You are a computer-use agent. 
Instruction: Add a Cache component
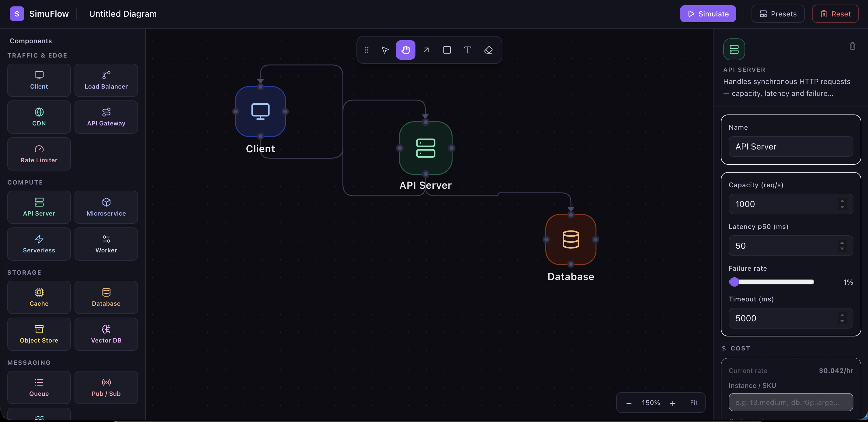click(39, 297)
